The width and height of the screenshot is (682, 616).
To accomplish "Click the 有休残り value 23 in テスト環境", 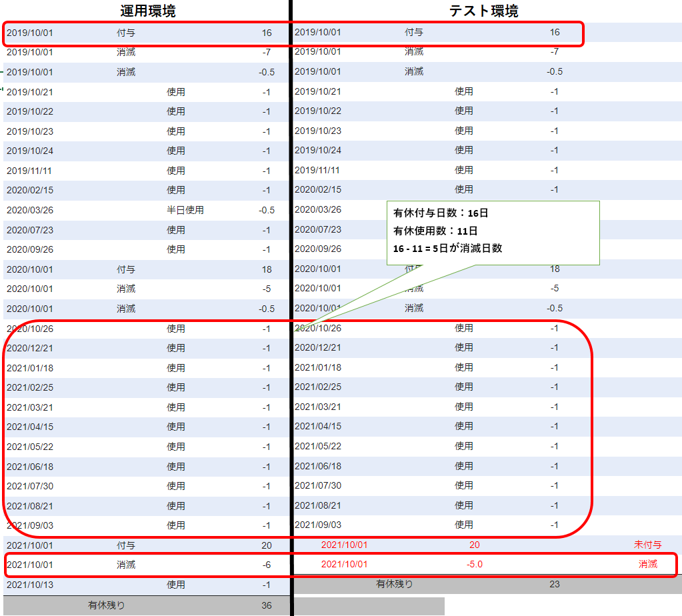I will point(554,584).
